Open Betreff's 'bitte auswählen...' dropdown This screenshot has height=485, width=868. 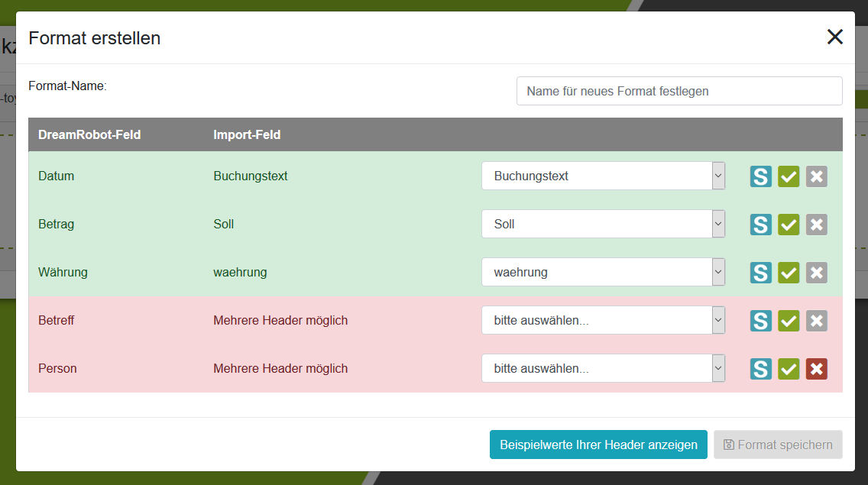[x=603, y=321]
